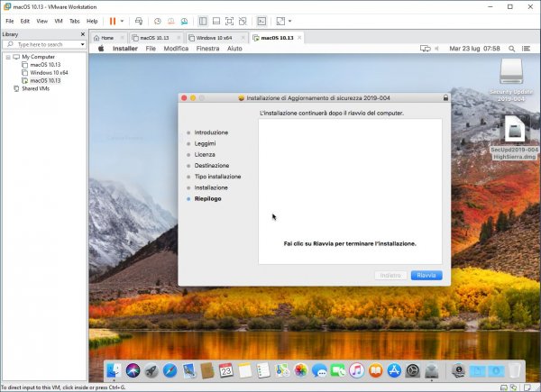Open the VM menu in VMware

pyautogui.click(x=59, y=21)
